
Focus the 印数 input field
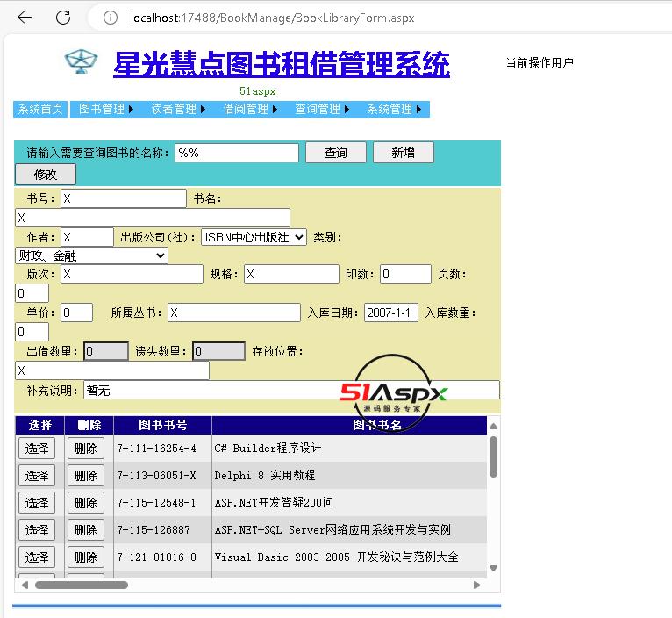405,274
